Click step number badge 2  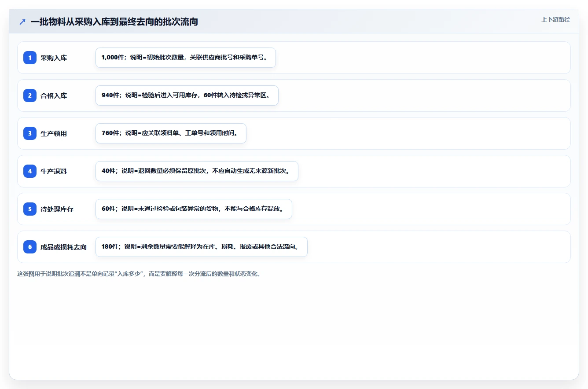[x=30, y=95]
